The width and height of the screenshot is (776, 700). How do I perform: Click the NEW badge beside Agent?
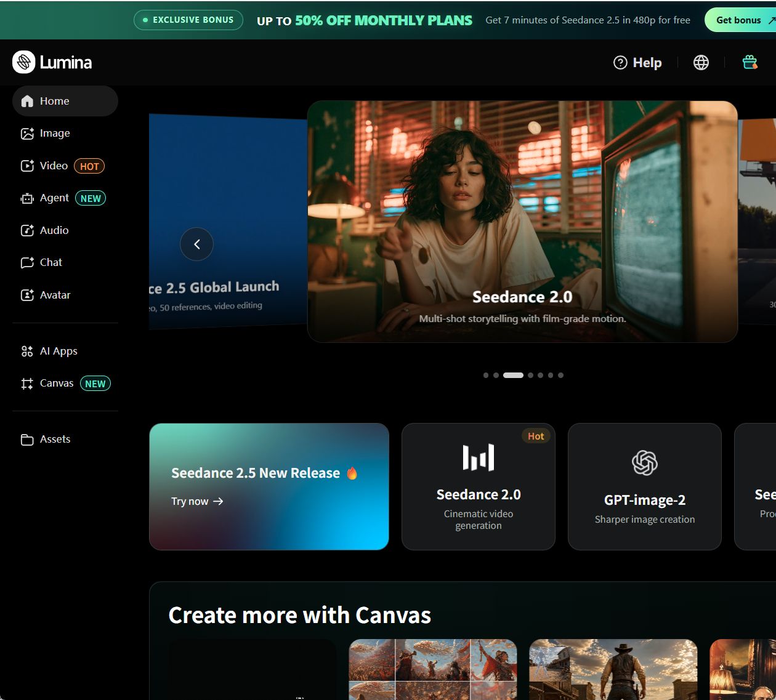[x=91, y=198]
